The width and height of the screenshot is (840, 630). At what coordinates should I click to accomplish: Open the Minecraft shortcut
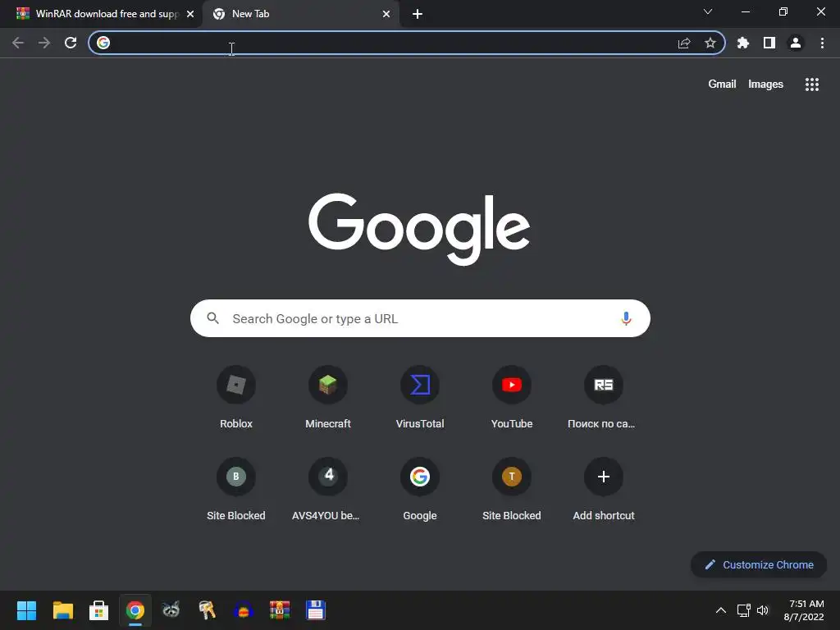[328, 398]
